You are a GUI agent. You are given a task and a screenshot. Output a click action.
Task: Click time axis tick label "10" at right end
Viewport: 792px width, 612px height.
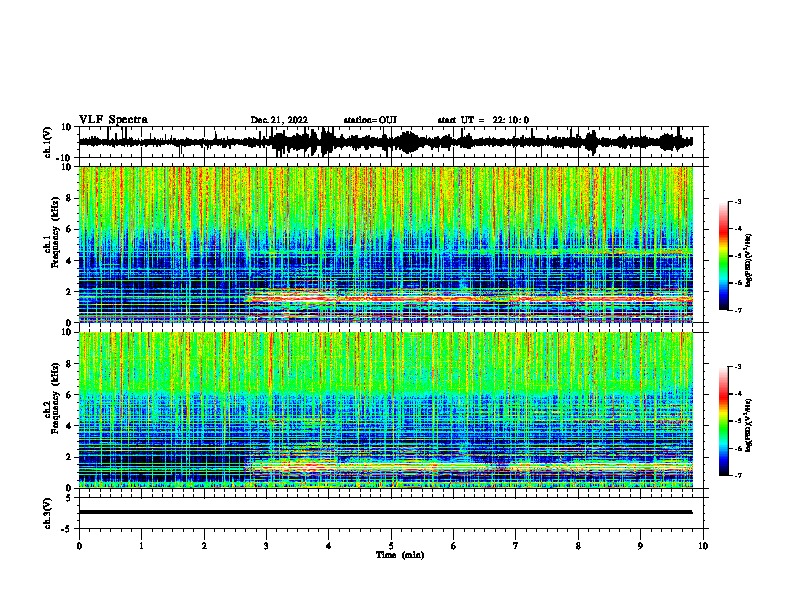[703, 546]
